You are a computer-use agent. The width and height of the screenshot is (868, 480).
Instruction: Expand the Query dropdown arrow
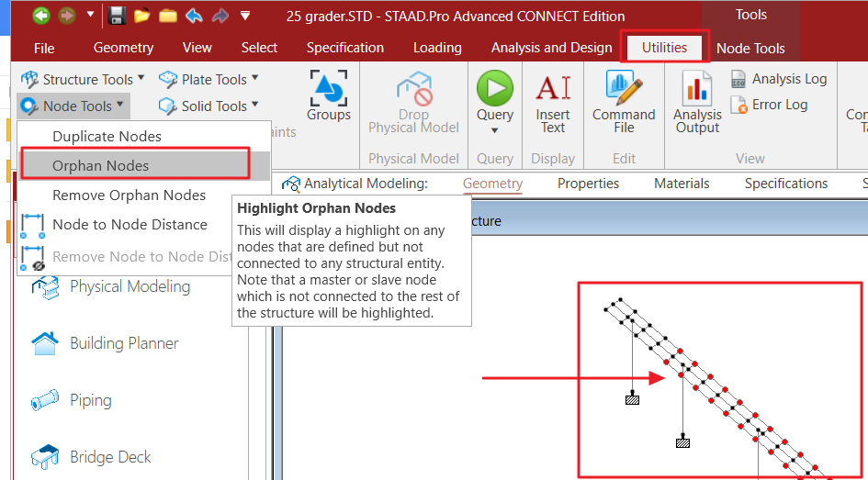pos(495,130)
